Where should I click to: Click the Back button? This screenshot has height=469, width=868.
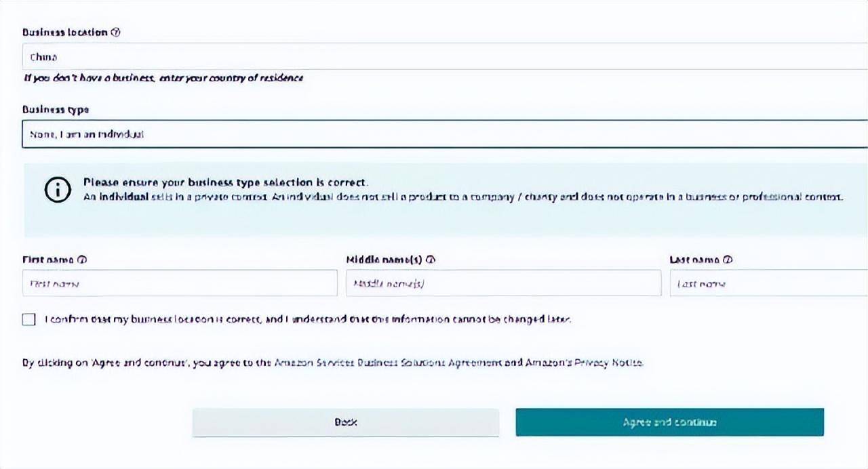point(346,422)
